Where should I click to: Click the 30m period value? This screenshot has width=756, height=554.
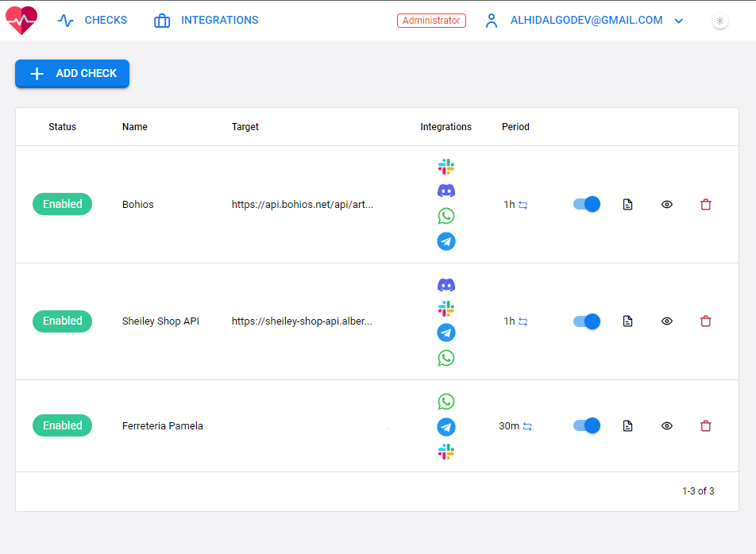tap(509, 426)
